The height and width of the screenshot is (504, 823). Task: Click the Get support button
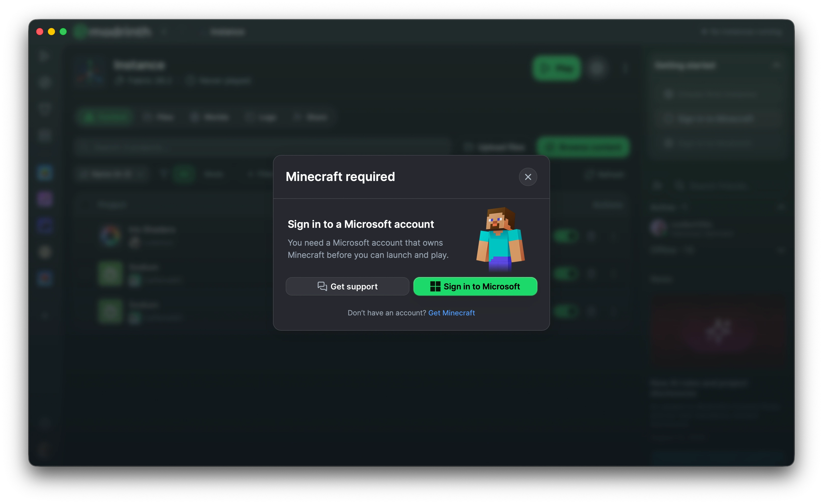(347, 286)
